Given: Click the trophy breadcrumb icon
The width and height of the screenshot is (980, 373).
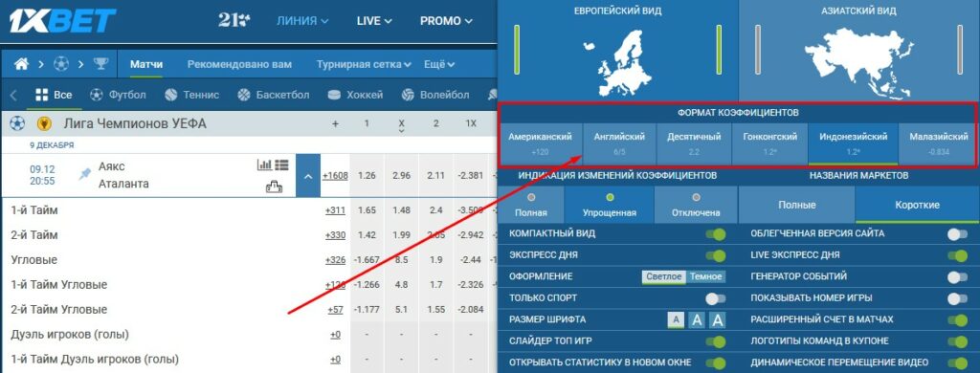Looking at the screenshot, I should (x=100, y=64).
